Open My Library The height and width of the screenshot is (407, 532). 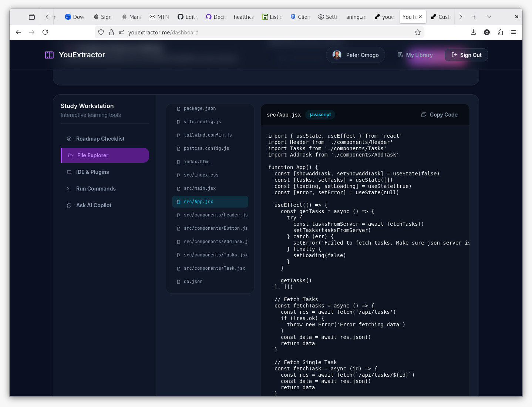415,55
